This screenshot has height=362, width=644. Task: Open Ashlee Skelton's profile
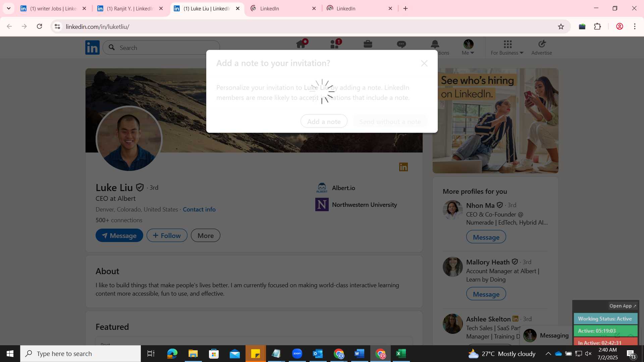(488, 319)
